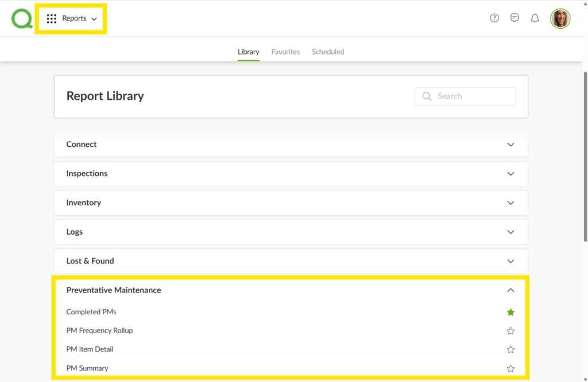Click the green Q logo icon

point(22,18)
